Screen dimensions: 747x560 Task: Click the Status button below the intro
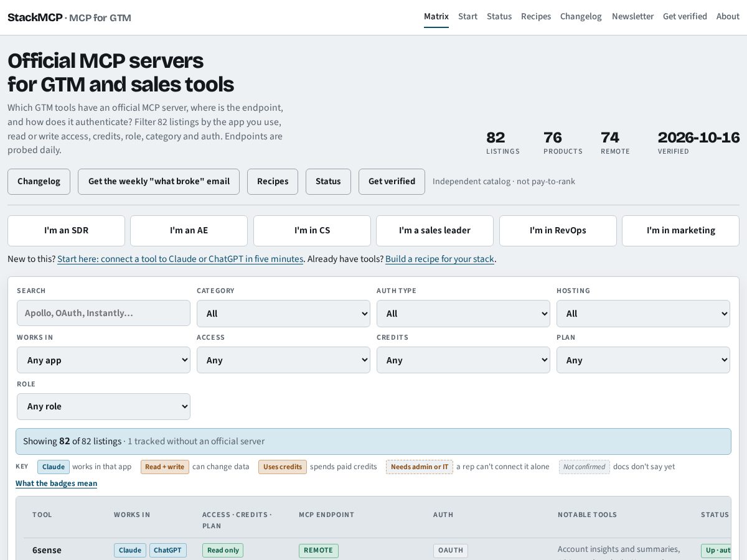[x=328, y=182]
